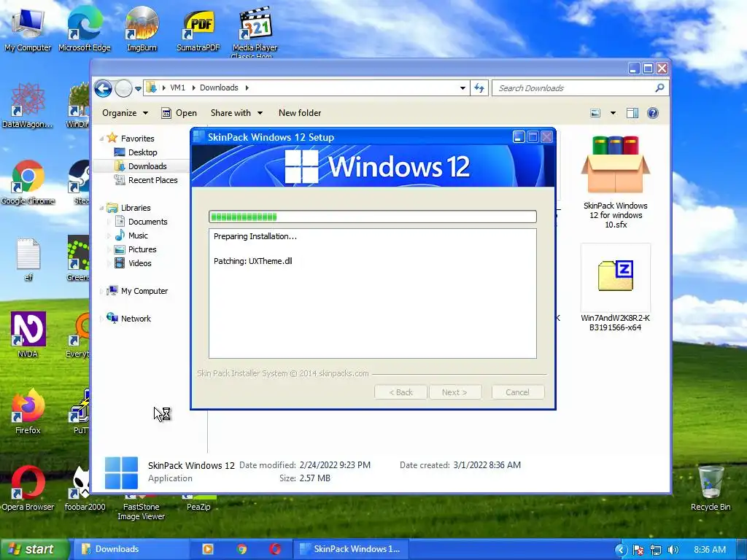Click the security alert tray icon
747x560 pixels.
point(638,550)
